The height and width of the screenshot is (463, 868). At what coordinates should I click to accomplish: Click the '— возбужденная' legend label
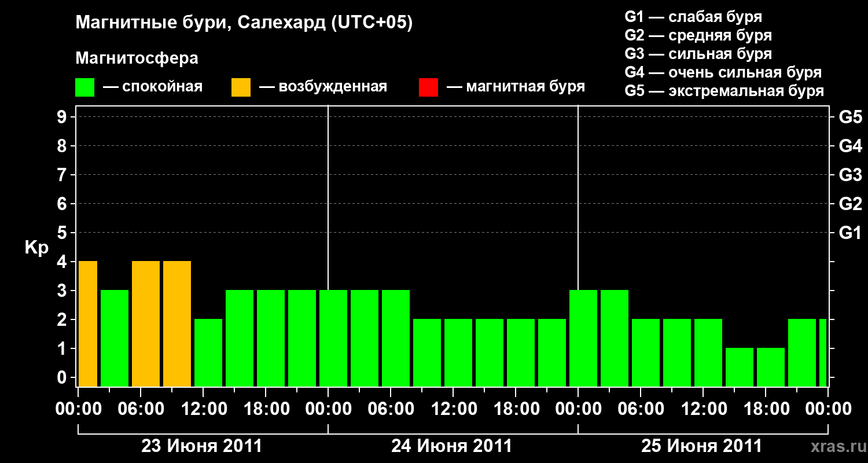click(x=323, y=87)
